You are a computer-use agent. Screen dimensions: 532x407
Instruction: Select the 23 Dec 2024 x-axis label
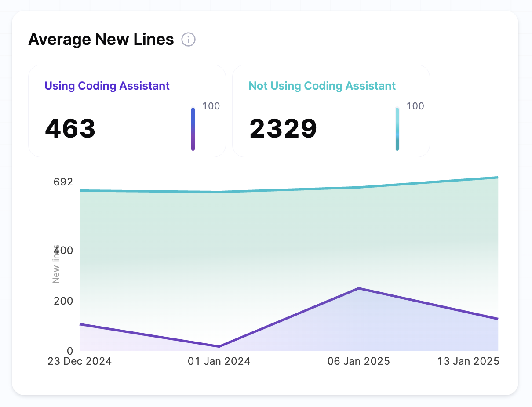point(80,361)
